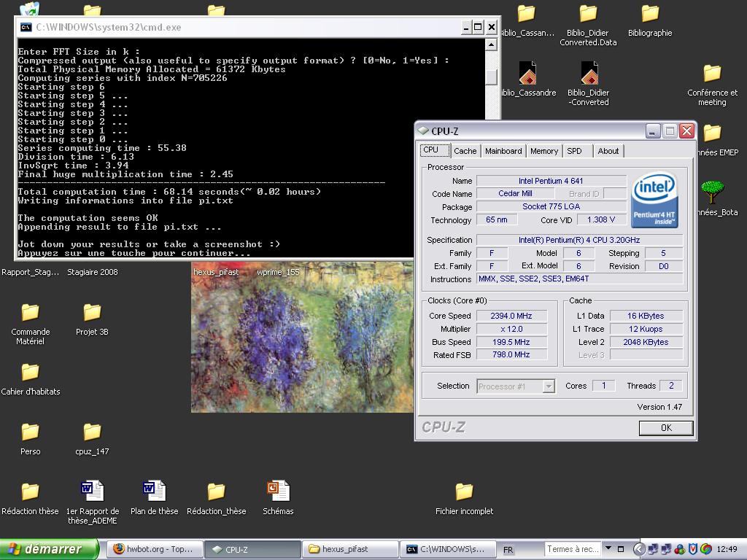Switch to the Cache tab in CPU-Z

465,151
